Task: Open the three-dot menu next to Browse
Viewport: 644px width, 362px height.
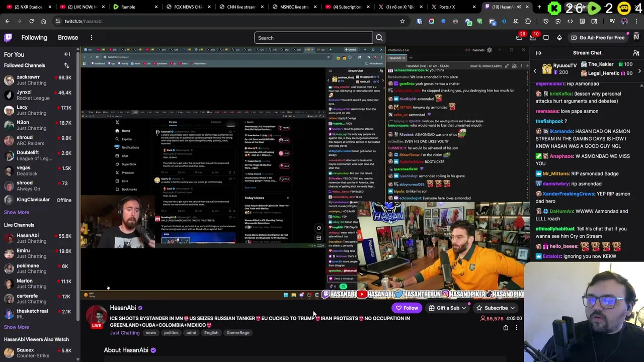Action: pyautogui.click(x=92, y=38)
